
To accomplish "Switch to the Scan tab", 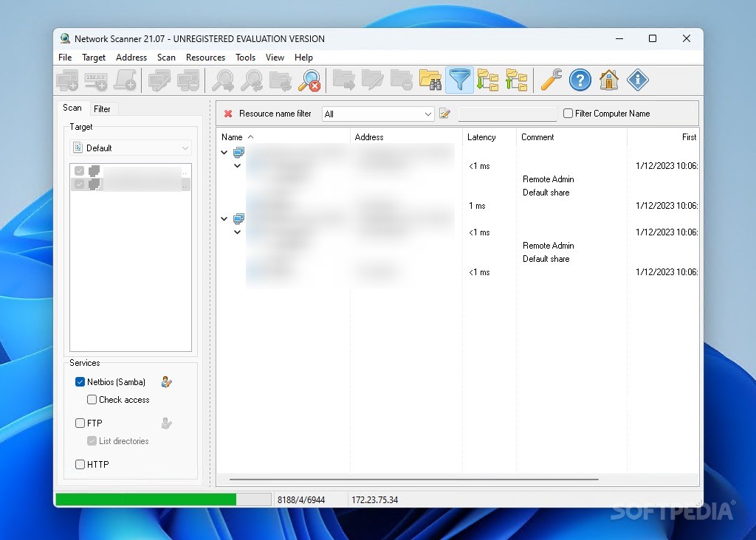I will (x=72, y=108).
